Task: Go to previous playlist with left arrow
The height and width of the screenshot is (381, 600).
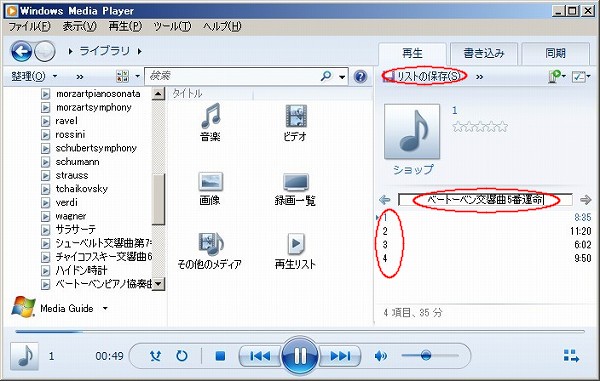Action: 385,200
